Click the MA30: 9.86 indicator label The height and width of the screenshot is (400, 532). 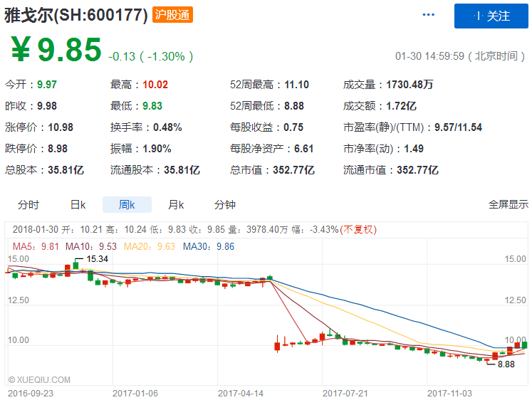pos(209,246)
